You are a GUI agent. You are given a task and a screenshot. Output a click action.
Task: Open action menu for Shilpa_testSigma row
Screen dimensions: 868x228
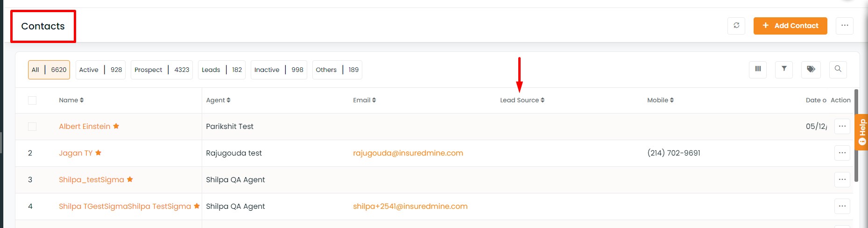click(842, 179)
